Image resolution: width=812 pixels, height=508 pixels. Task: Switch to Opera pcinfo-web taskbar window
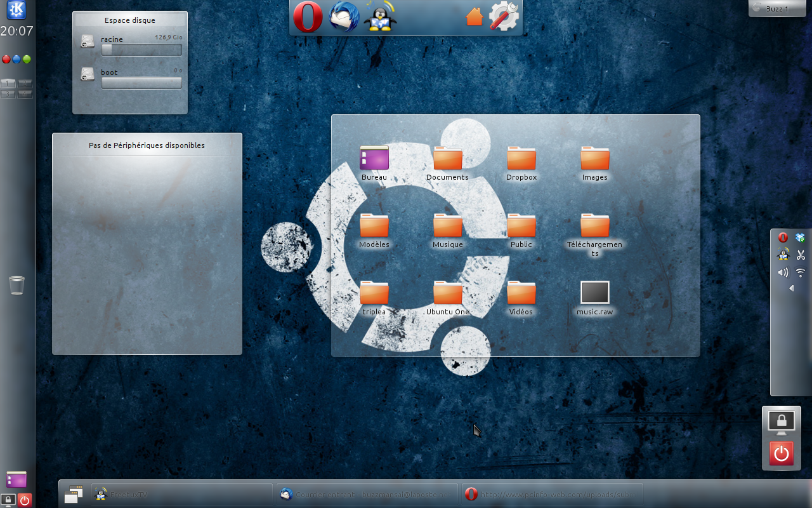point(553,494)
